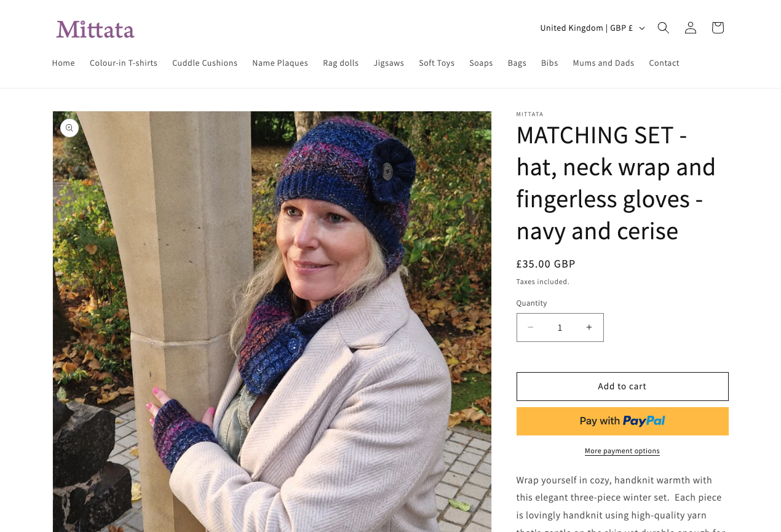Click the account login person icon
This screenshot has height=532, width=781.
click(x=691, y=28)
